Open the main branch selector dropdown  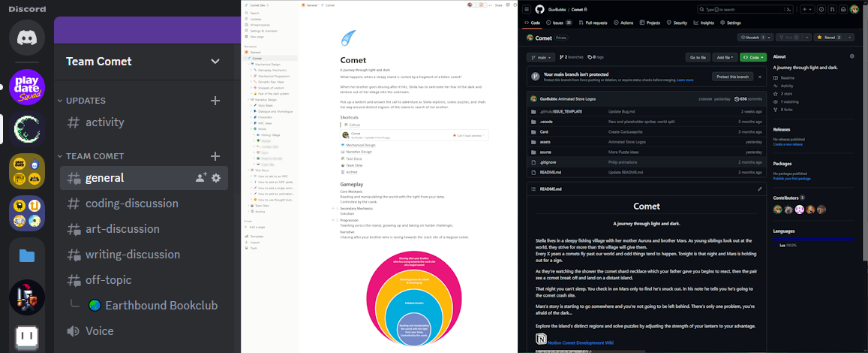click(540, 57)
